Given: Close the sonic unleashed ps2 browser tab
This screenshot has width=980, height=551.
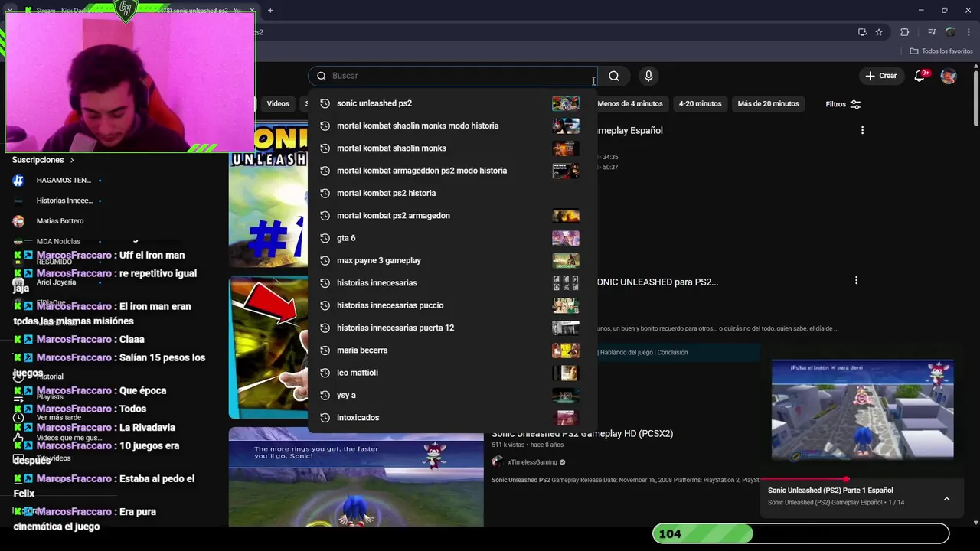Looking at the screenshot, I should click(252, 11).
